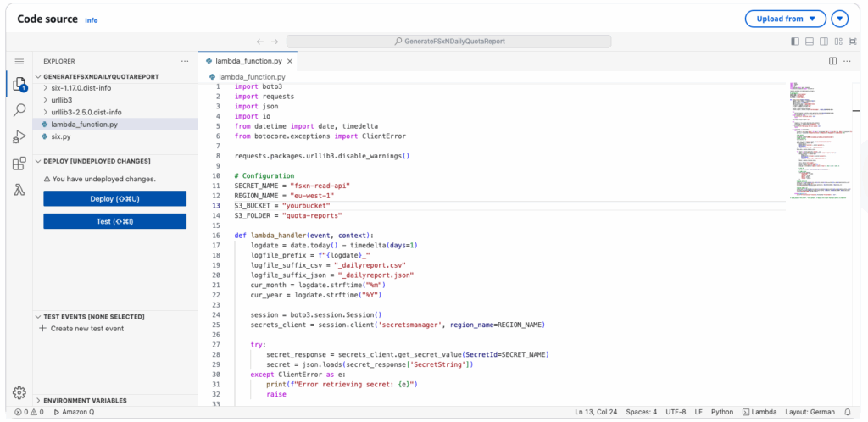This screenshot has width=868, height=422.
Task: Open the Explorer files view
Action: [19, 86]
